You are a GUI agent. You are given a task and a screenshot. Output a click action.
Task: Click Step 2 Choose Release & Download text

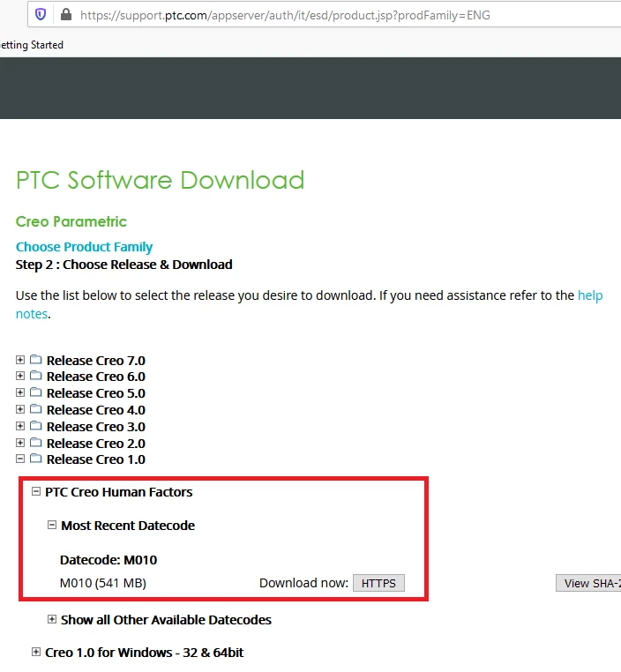coord(123,265)
